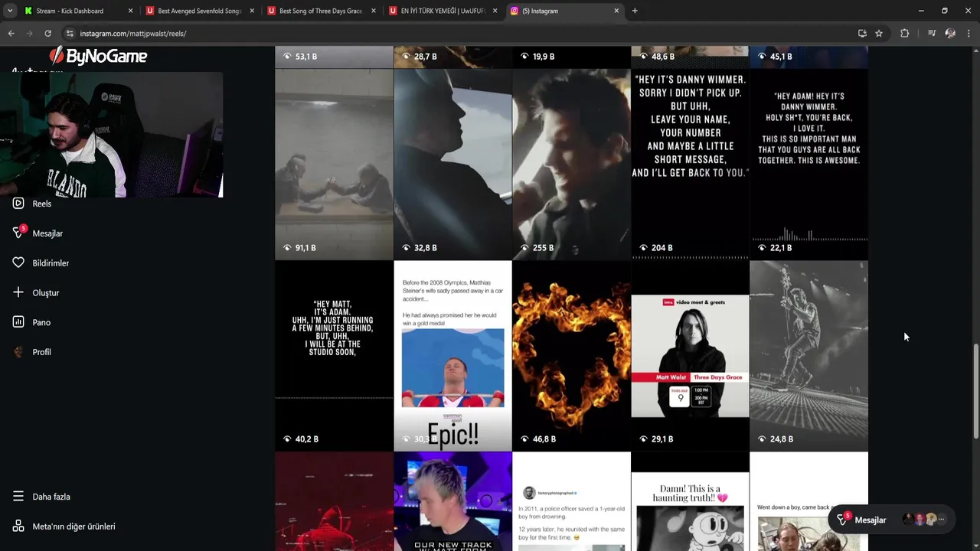Image resolution: width=980 pixels, height=551 pixels.
Task: Click the browser forward arrow
Action: tap(29, 34)
